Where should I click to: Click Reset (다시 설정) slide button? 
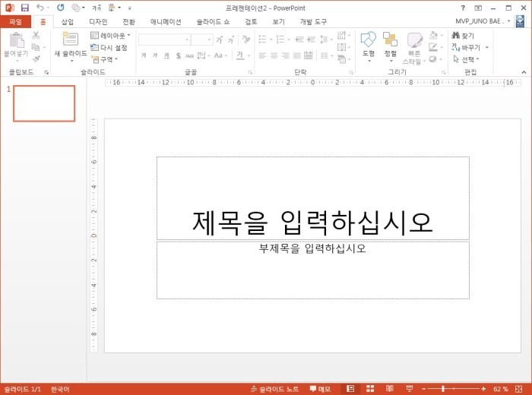click(109, 47)
